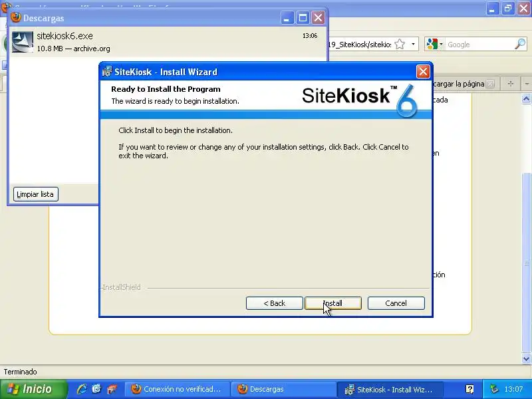Click the Firefox address bar URL
532x399 pixels.
360,45
